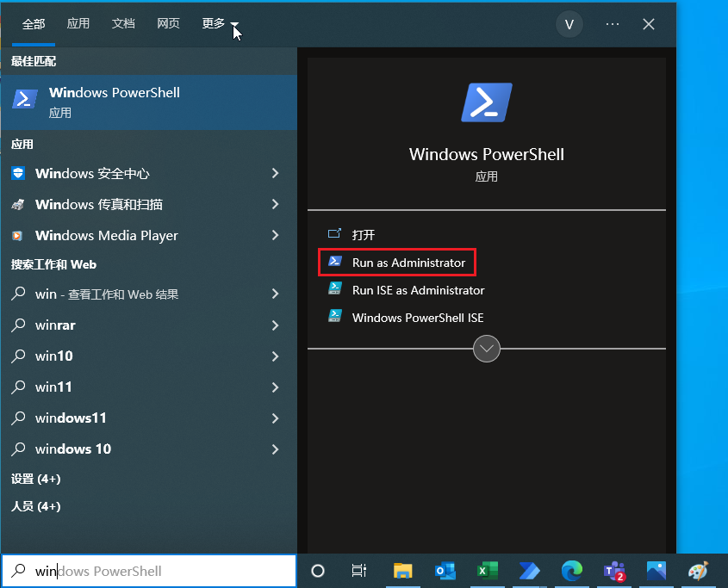Image resolution: width=728 pixels, height=588 pixels.
Task: Close the search panel with X
Action: 649,24
